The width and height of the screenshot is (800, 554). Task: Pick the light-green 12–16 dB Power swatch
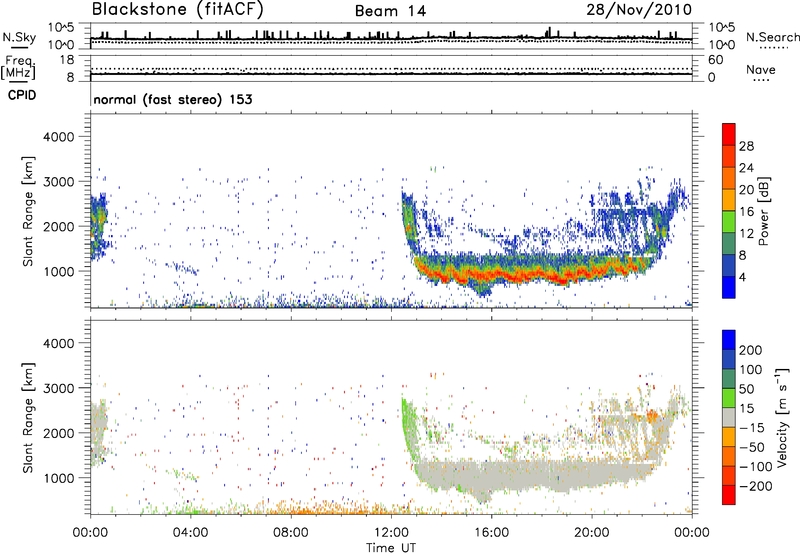tap(729, 222)
